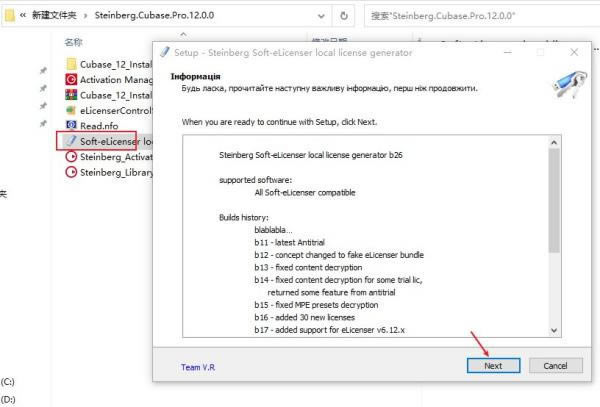Click the pin icon beside Read.nfo
The height and width of the screenshot is (407, 600).
(x=43, y=124)
